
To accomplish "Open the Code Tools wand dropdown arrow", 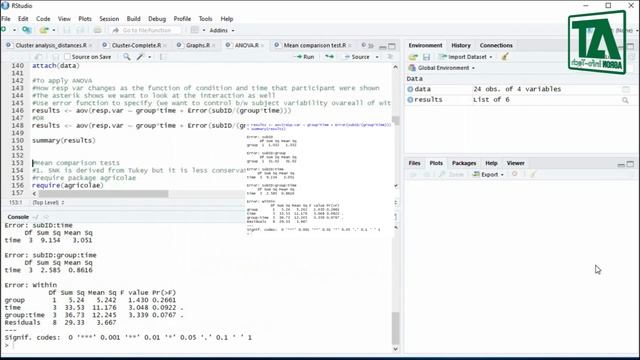I will point(149,57).
